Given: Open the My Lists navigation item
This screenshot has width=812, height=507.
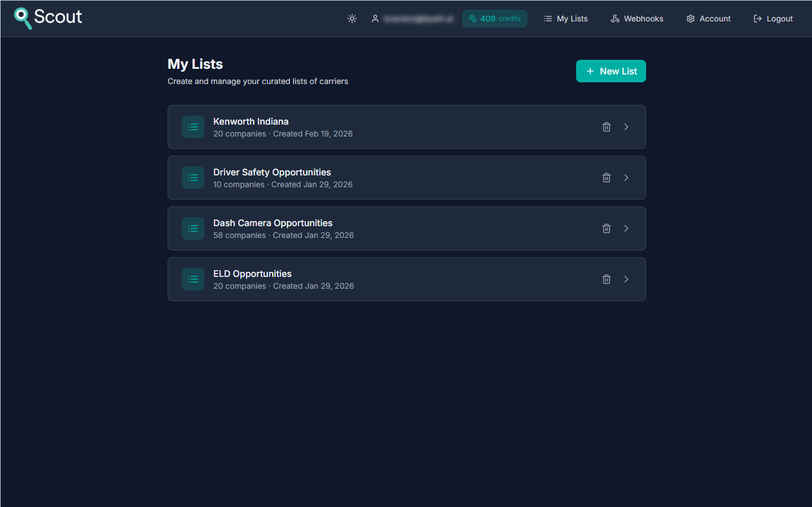Looking at the screenshot, I should click(565, 19).
